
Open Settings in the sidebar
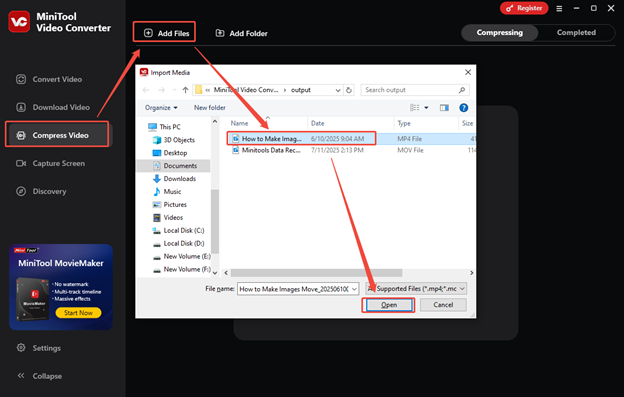click(39, 348)
